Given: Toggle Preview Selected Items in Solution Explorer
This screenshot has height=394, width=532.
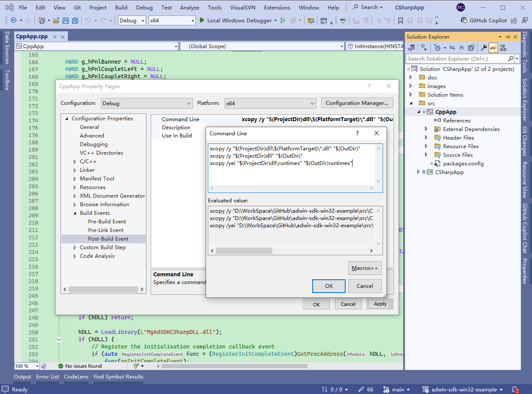Looking at the screenshot, I should pos(493,48).
